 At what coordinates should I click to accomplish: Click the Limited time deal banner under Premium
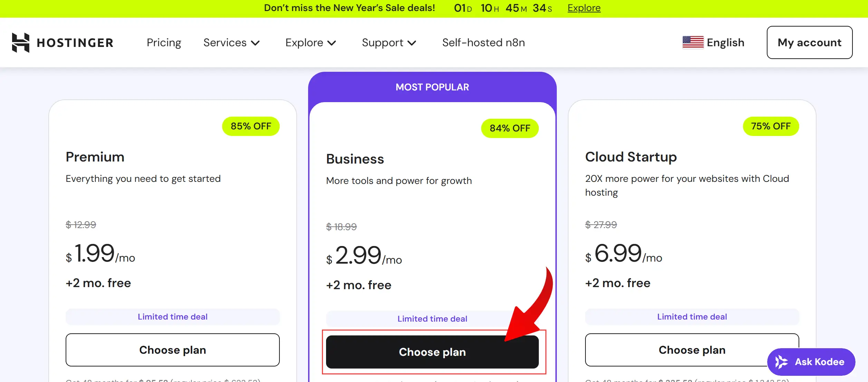pos(172,316)
